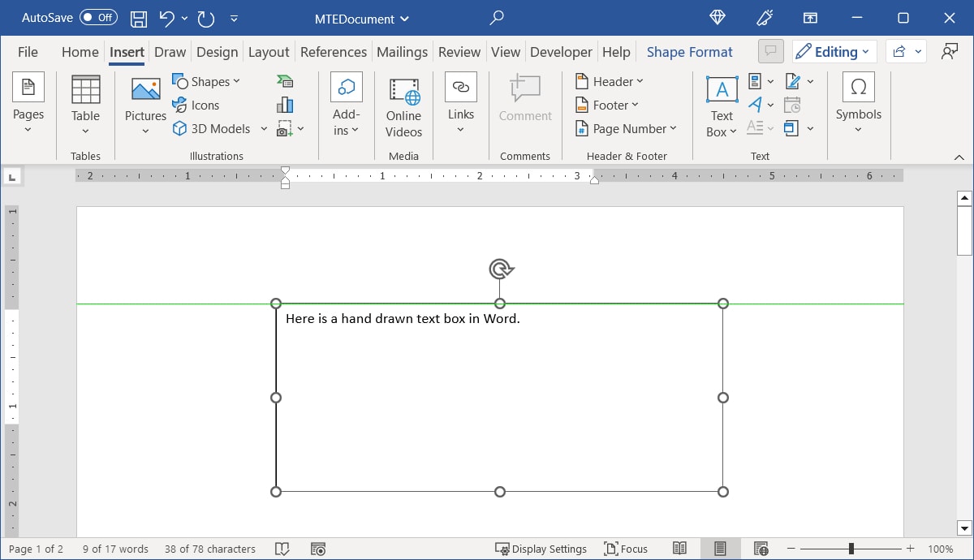
Task: Insert a Chart
Action: coord(285,104)
